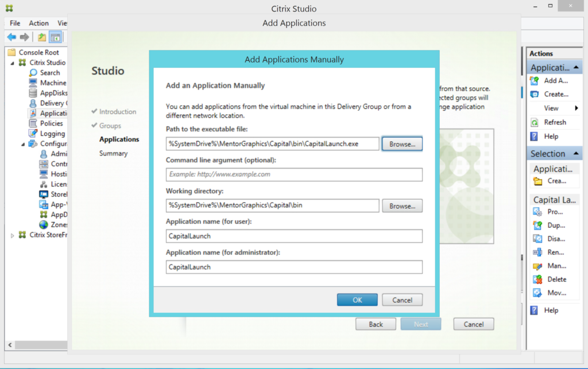This screenshot has height=369, width=588.
Task: Click the Add Applications action icon
Action: tap(535, 80)
